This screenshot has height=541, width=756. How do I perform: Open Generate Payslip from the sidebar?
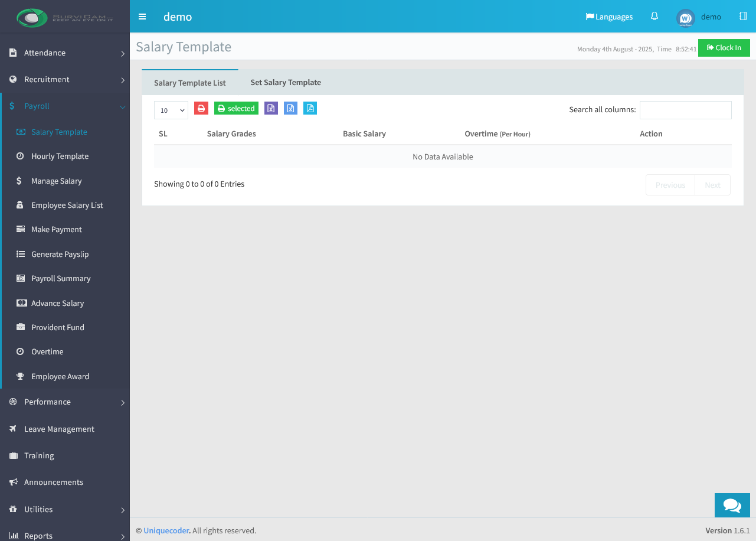(x=65, y=255)
